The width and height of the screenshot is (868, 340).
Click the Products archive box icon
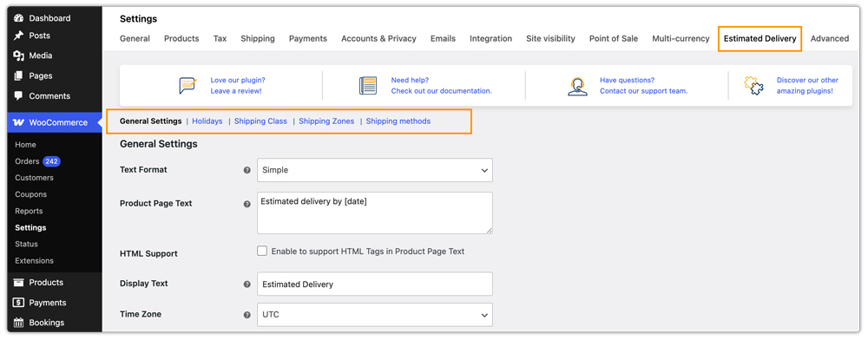click(18, 283)
